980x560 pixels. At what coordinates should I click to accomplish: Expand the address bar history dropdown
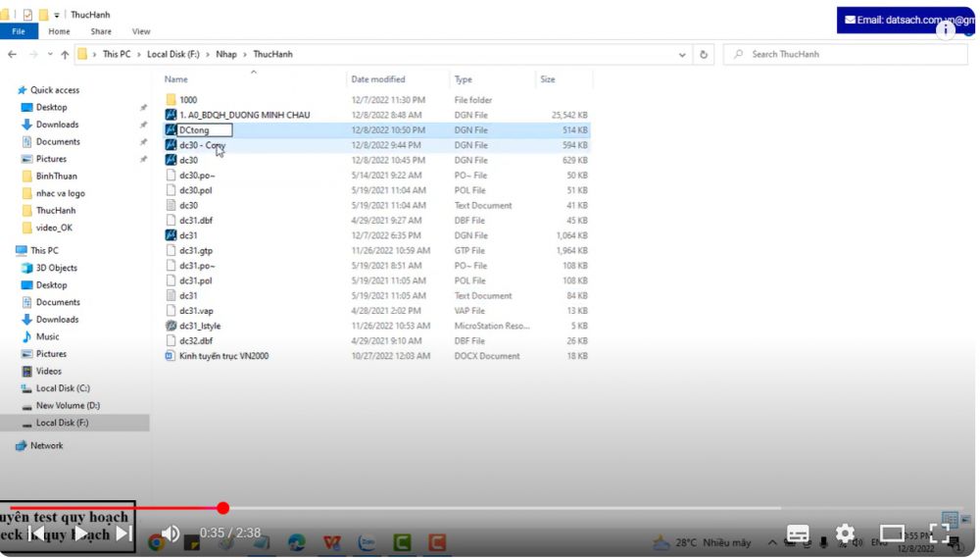pos(684,55)
